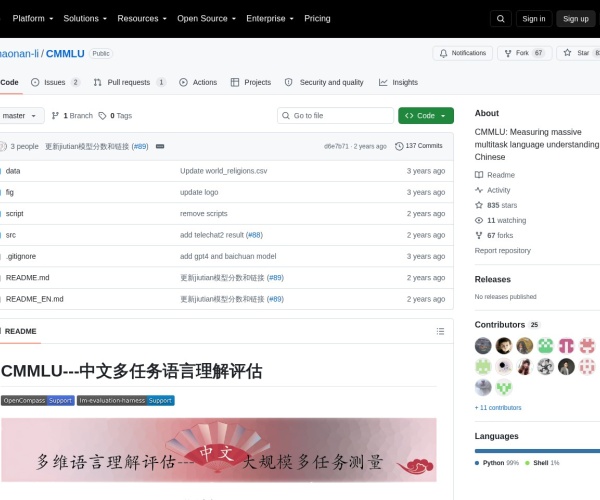Screen dimensions: 600x500
Task: Open Readme link in About
Action: coord(495,175)
